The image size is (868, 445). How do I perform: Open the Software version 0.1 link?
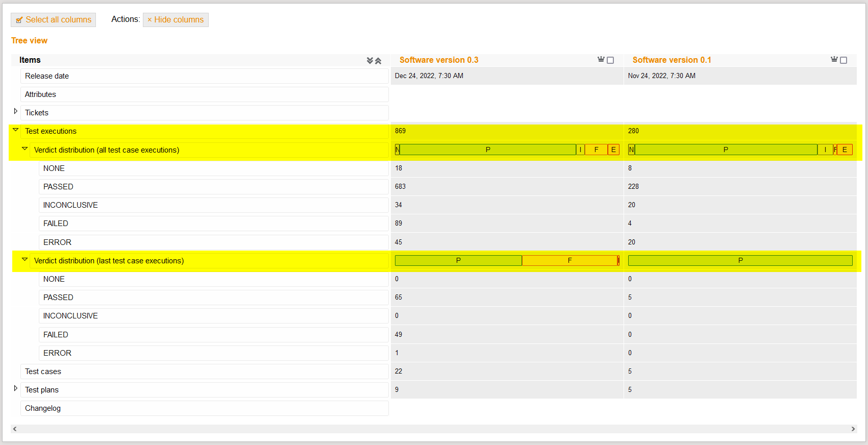coord(672,60)
